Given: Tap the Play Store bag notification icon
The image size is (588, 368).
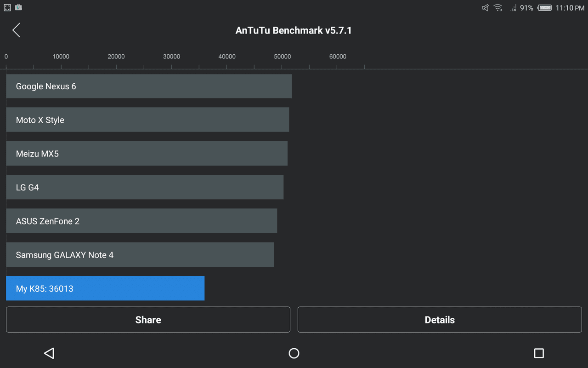Looking at the screenshot, I should point(18,7).
